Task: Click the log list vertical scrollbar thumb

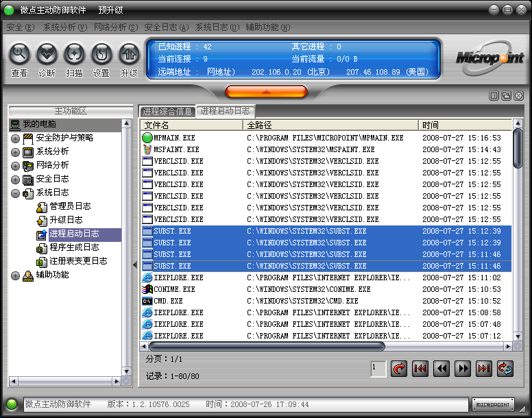Action: (518, 148)
